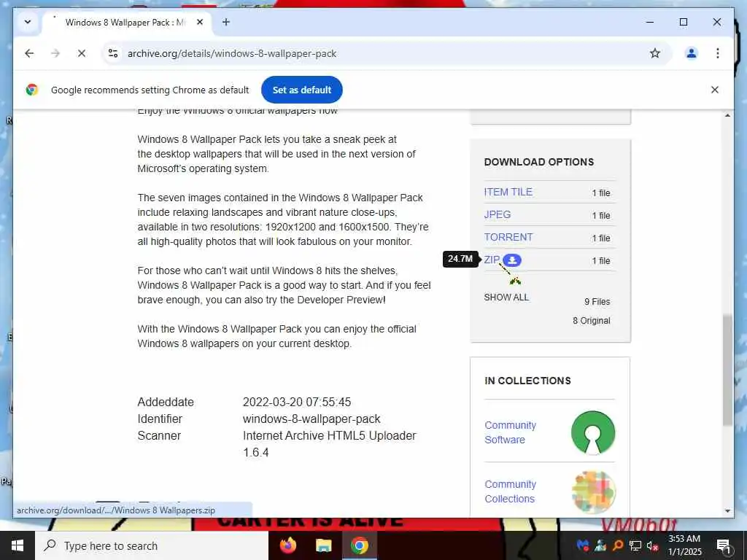The width and height of the screenshot is (747, 560).
Task: Click the magnifier tray icon
Action: (617, 545)
